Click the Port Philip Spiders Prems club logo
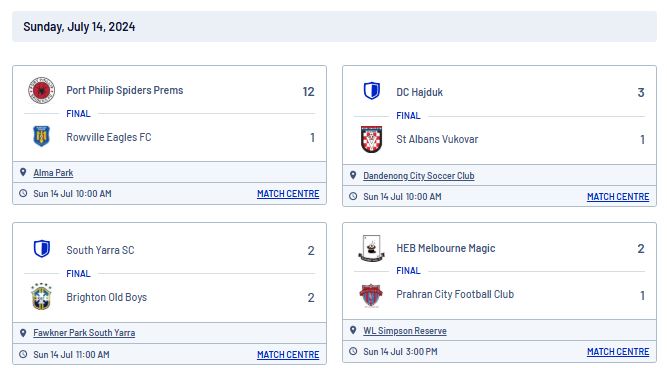The height and width of the screenshot is (368, 667). pyautogui.click(x=42, y=90)
